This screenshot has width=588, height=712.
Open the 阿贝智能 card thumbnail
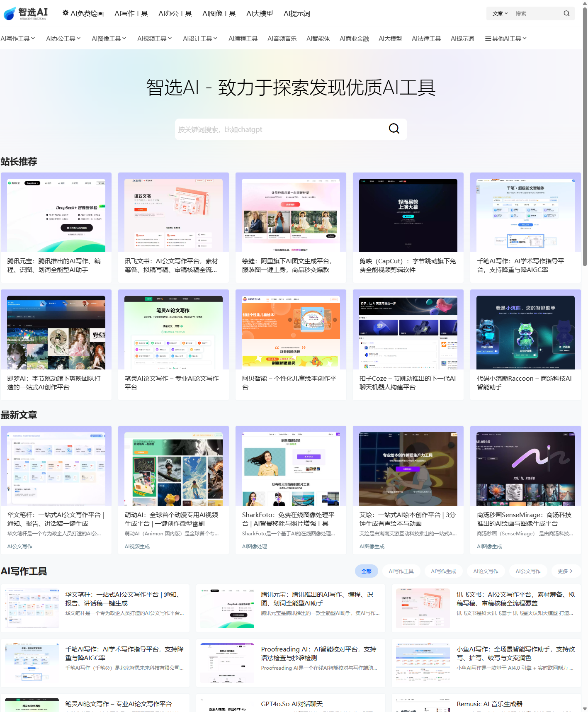point(291,333)
